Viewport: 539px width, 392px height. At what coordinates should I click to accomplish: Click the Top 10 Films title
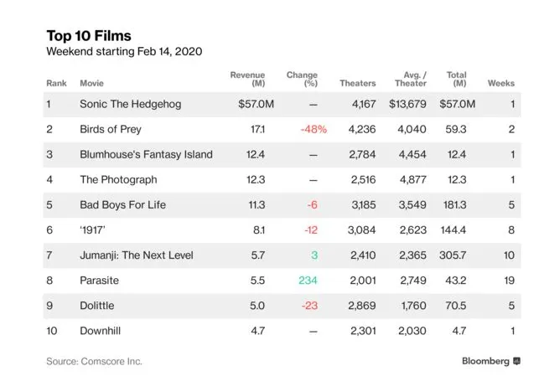(x=90, y=36)
